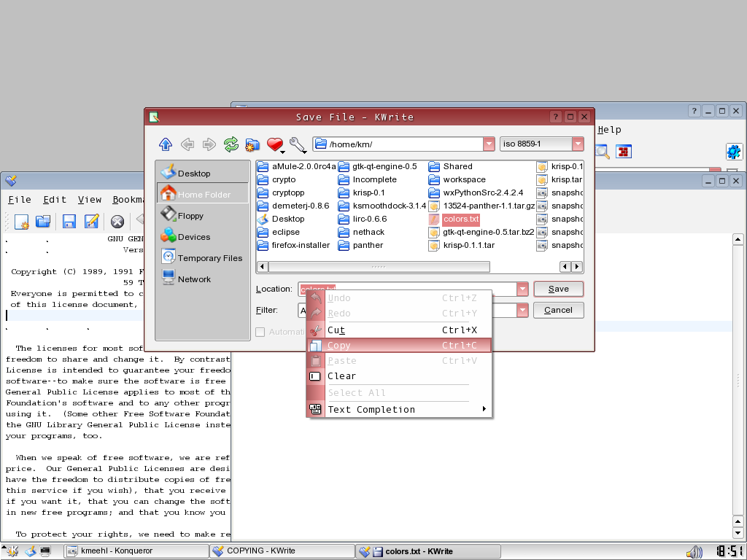747x560 pixels.
Task: Select Desktop in the places sidebar
Action: 203,174
